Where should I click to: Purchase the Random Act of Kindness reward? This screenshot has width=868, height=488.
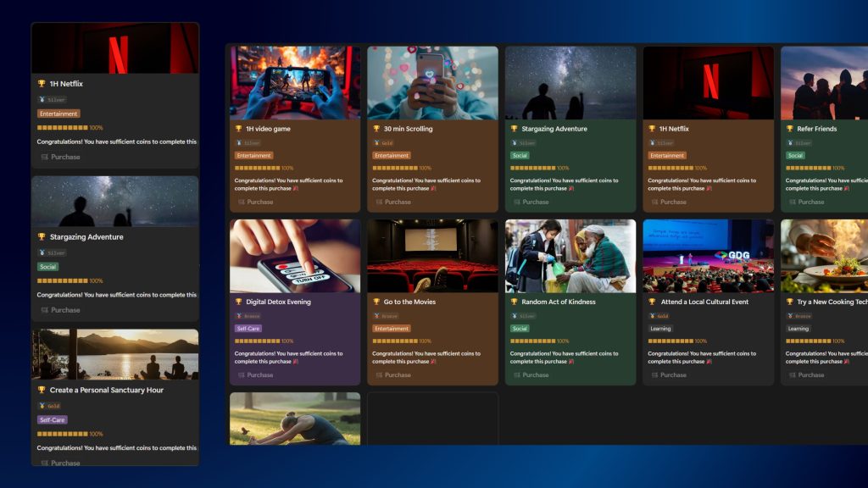coord(531,374)
